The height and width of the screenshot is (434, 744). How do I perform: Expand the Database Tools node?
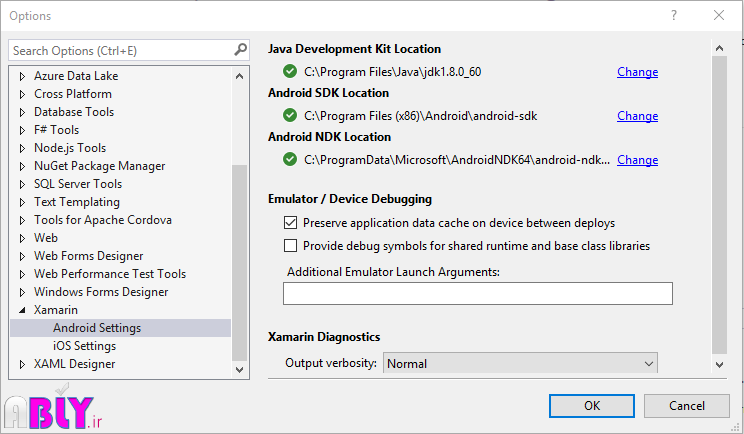[x=22, y=112]
